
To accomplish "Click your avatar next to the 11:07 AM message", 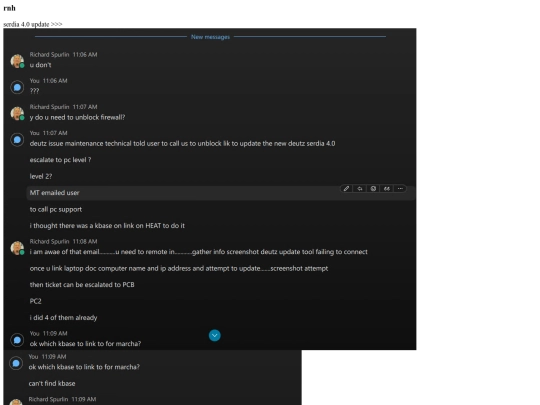I will 17,139.
